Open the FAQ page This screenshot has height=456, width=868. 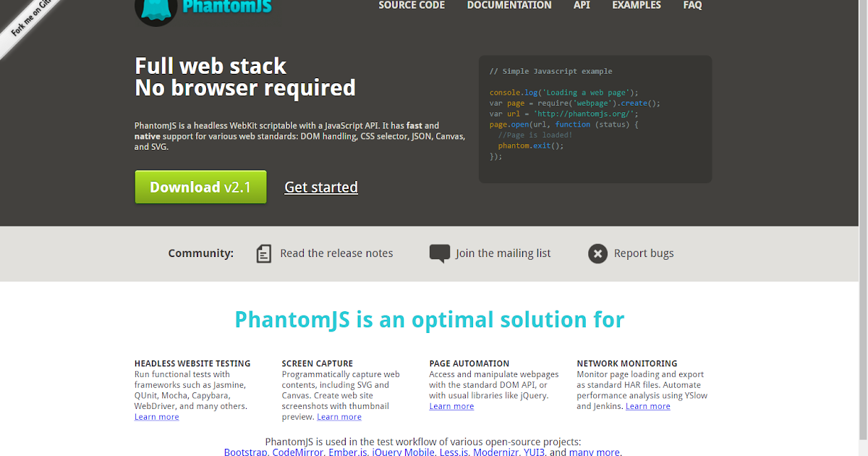(692, 6)
